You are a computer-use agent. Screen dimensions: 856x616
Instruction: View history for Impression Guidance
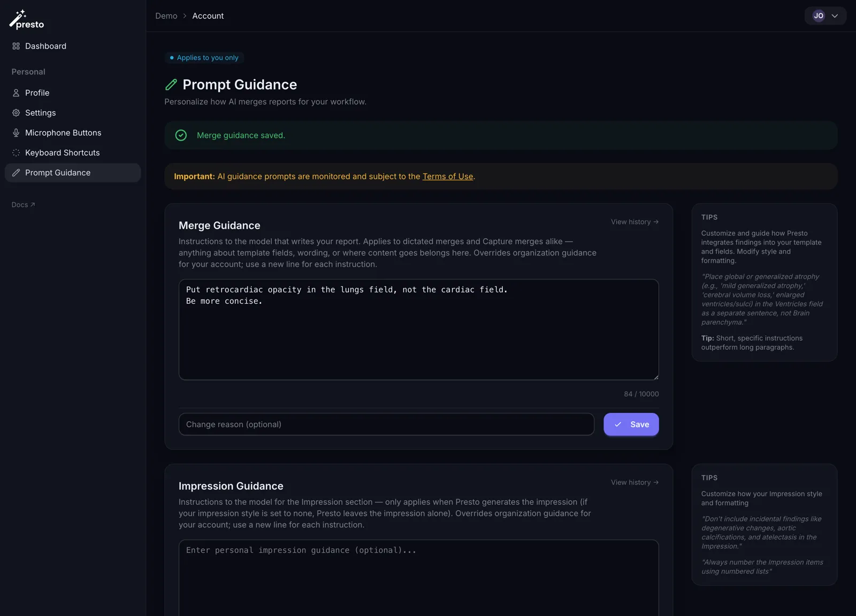tap(635, 482)
